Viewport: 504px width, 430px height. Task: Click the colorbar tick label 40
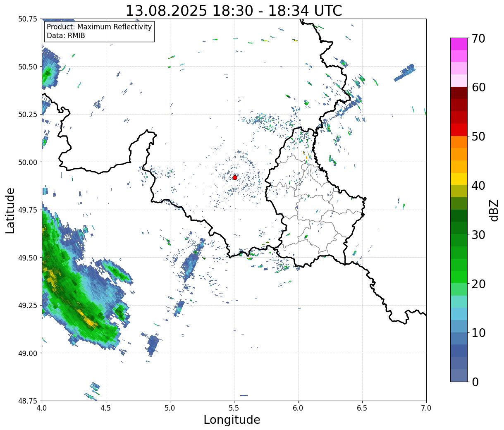[478, 186]
